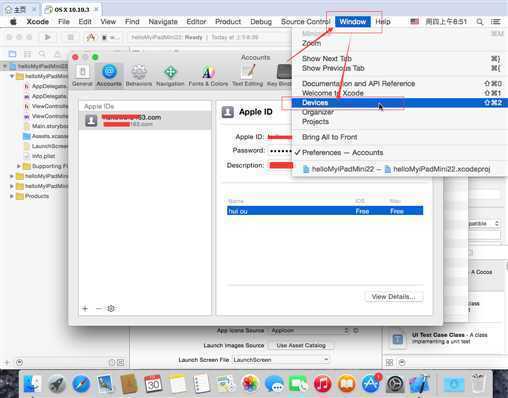Switch to helloMyIPadMini22.xcodeproj window entry
Viewport: 508px width, 398px height.
click(x=400, y=169)
